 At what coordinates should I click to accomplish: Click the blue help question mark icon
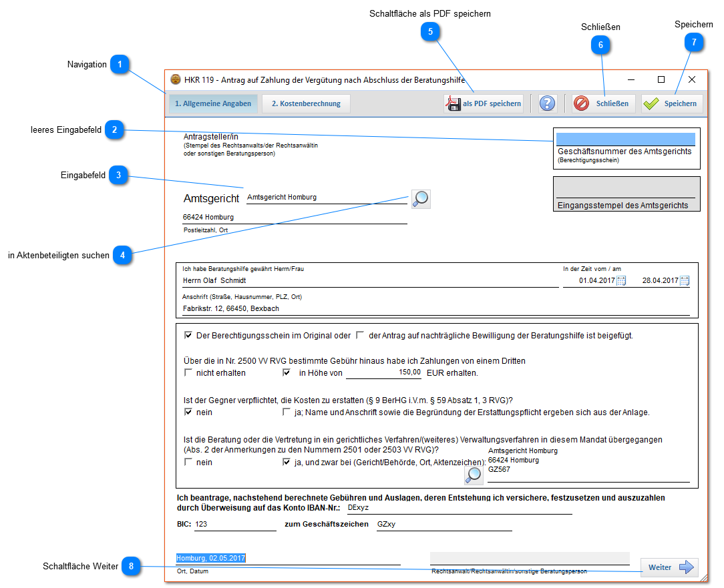(x=547, y=103)
